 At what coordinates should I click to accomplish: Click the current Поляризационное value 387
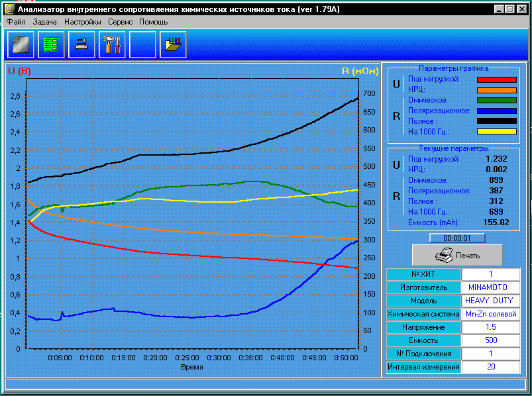496,191
